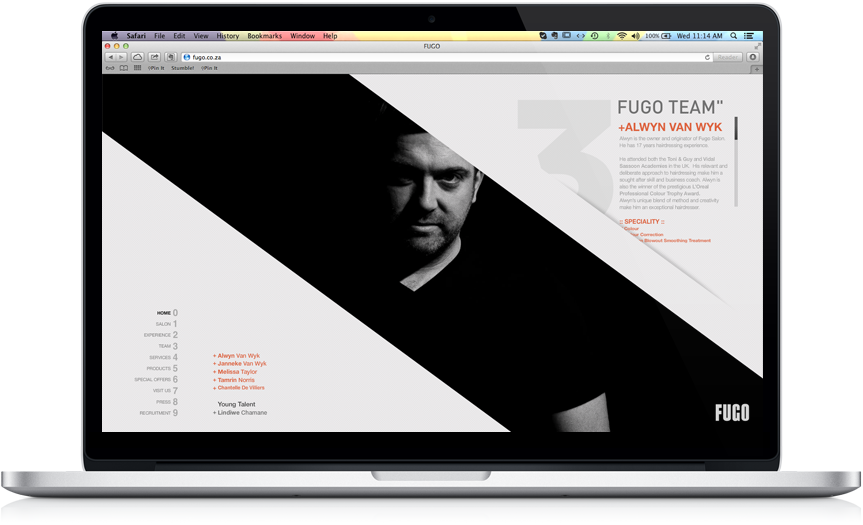Open the History menu
Image resolution: width=863 pixels, height=525 pixels.
(x=228, y=36)
